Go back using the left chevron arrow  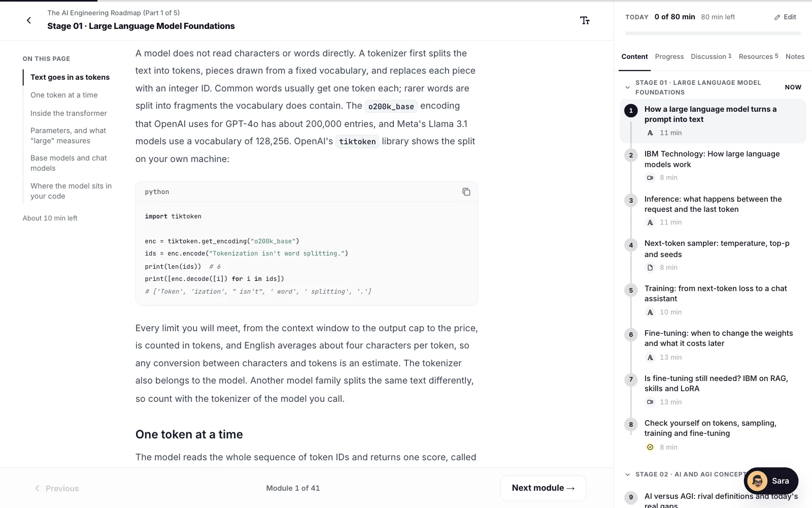point(29,20)
